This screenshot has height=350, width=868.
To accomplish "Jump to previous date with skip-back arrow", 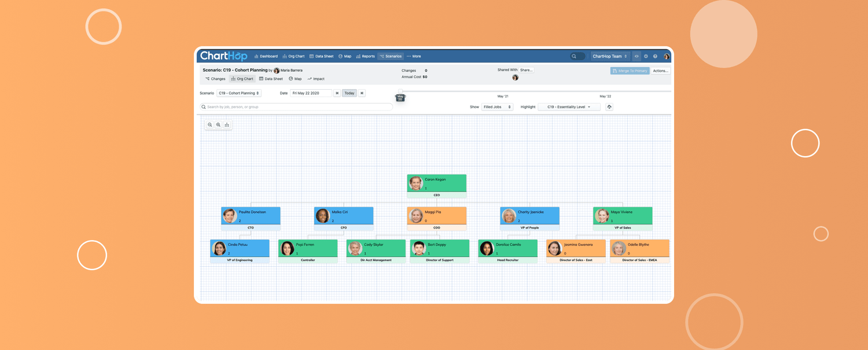I will pos(337,93).
